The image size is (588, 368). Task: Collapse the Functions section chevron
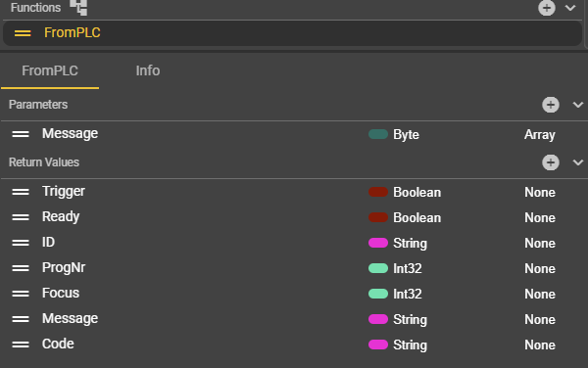tap(570, 8)
